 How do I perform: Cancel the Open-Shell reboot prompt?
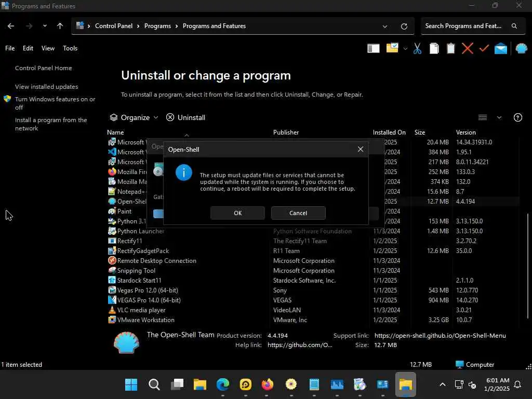[298, 212]
